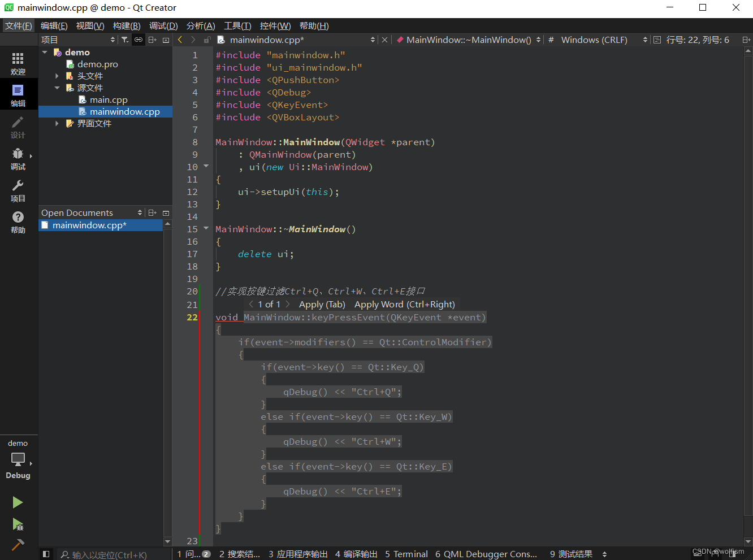Open the 文件(F) menu
753x560 pixels.
click(x=19, y=26)
